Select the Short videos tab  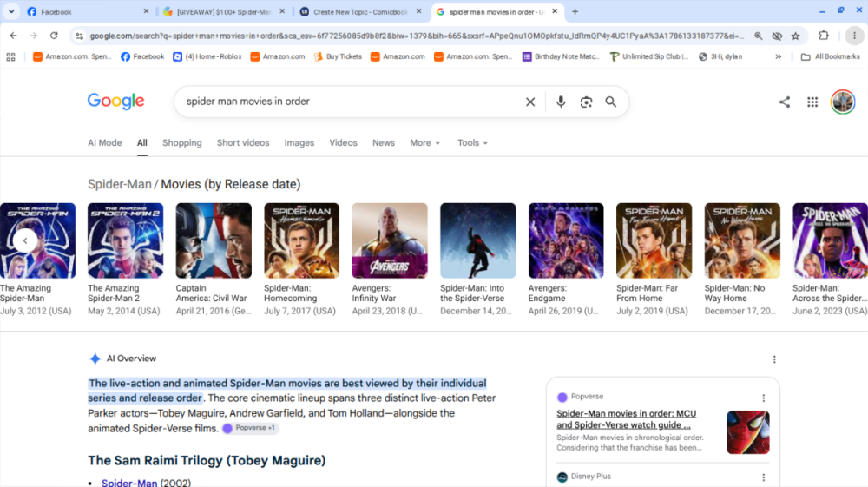coord(243,142)
